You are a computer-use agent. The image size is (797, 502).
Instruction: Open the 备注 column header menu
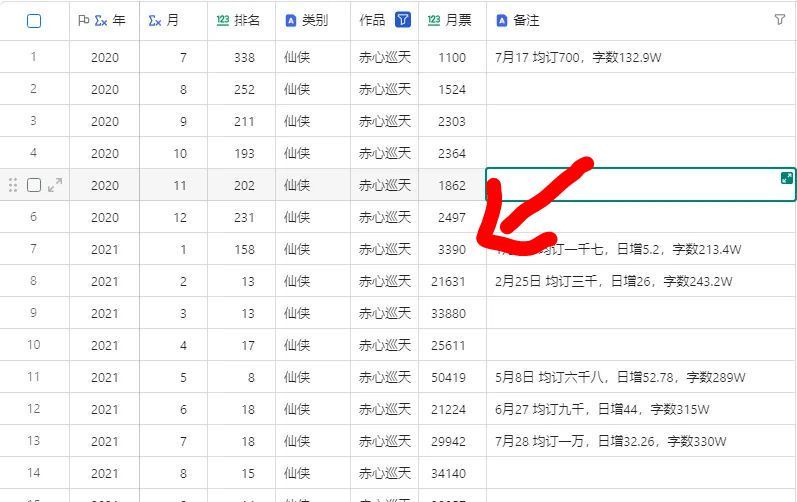click(x=526, y=20)
